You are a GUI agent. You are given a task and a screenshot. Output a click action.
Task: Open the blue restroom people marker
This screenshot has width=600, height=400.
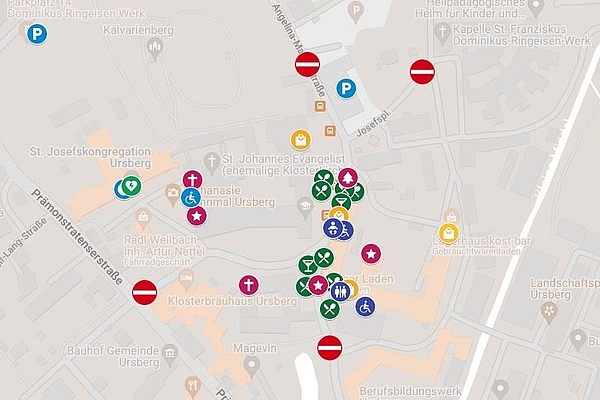[340, 292]
